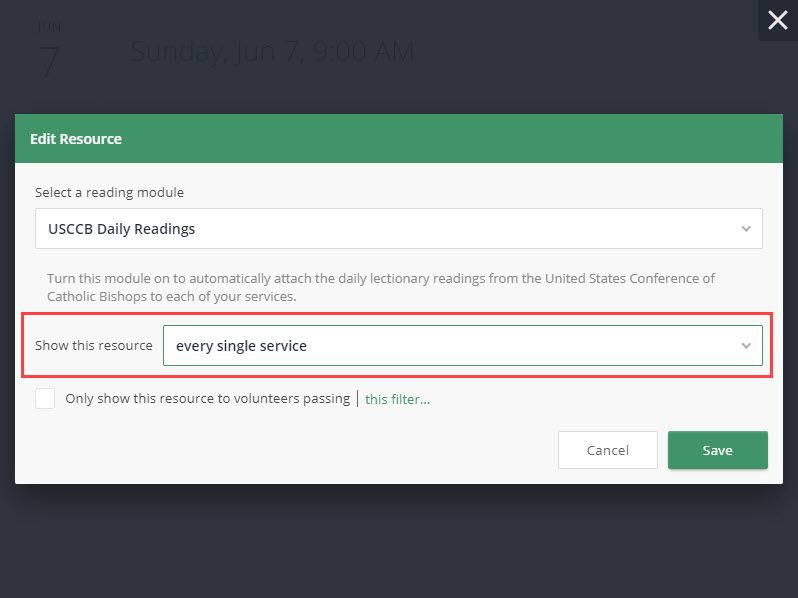
Task: Click the 'Show this resource' label
Action: 94,346
